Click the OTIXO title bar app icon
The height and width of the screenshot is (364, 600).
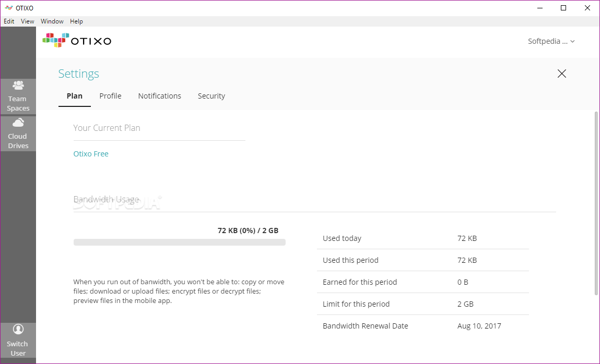[8, 8]
